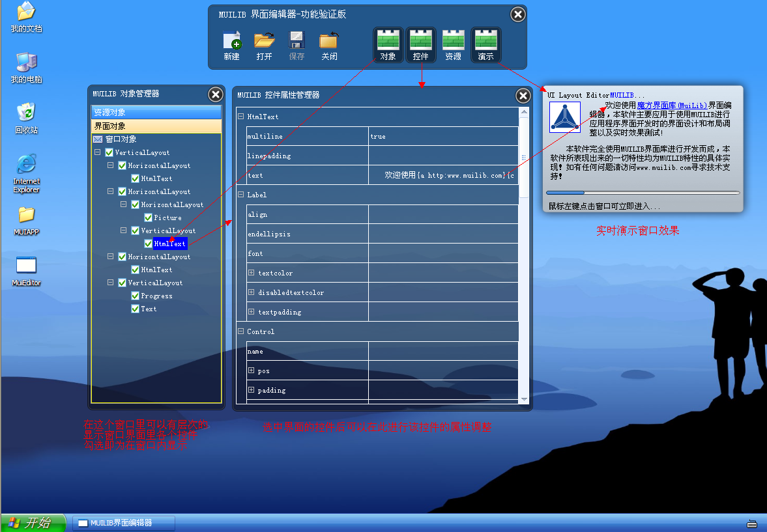This screenshot has width=767, height=532.
Task: Click the empty name property value field
Action: (x=443, y=351)
